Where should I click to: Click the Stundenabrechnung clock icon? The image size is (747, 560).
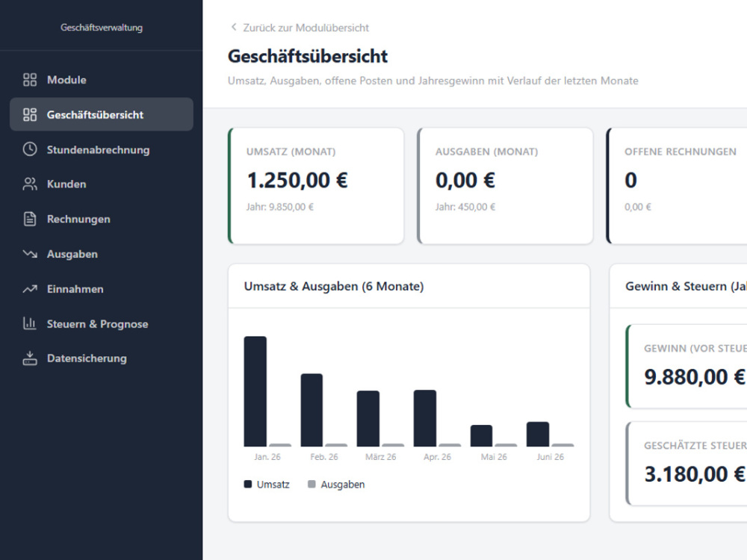(x=30, y=149)
